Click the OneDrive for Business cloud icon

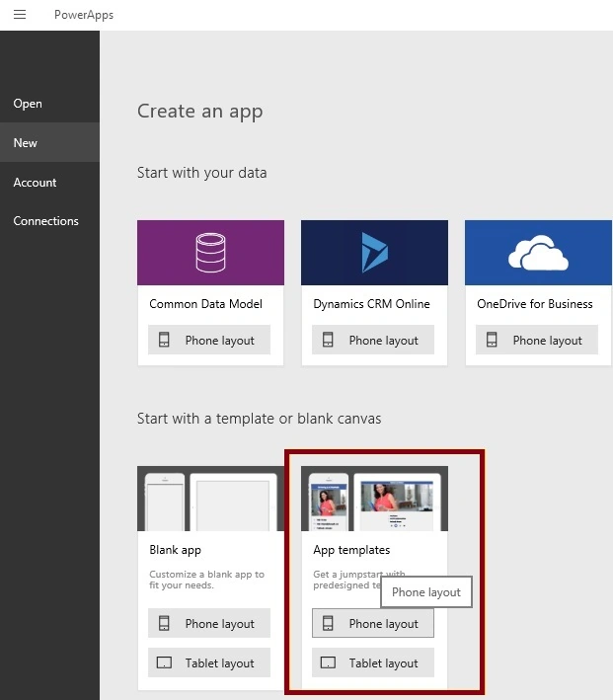coord(538,253)
